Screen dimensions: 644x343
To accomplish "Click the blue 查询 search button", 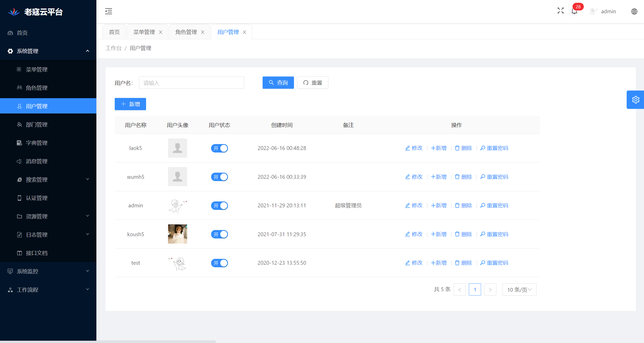I will tap(278, 83).
